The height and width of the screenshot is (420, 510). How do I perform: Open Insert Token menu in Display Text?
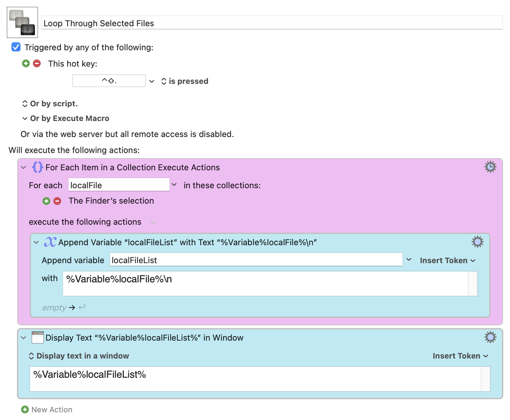pyautogui.click(x=460, y=356)
